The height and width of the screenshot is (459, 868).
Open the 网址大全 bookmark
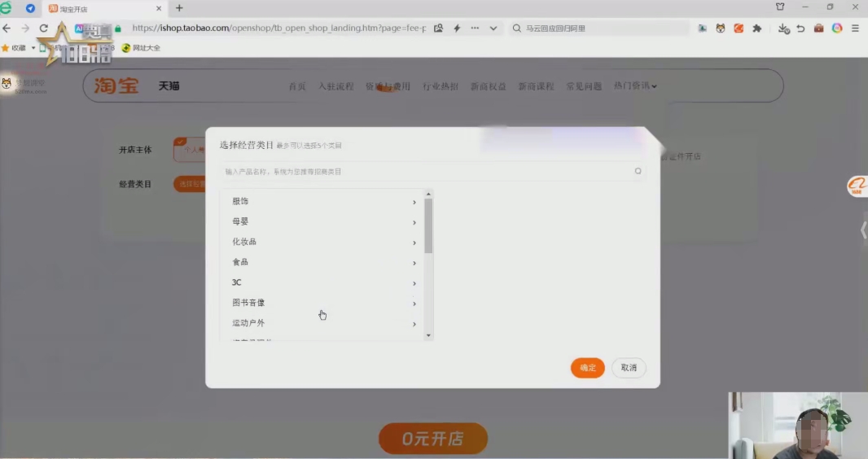[x=141, y=47]
